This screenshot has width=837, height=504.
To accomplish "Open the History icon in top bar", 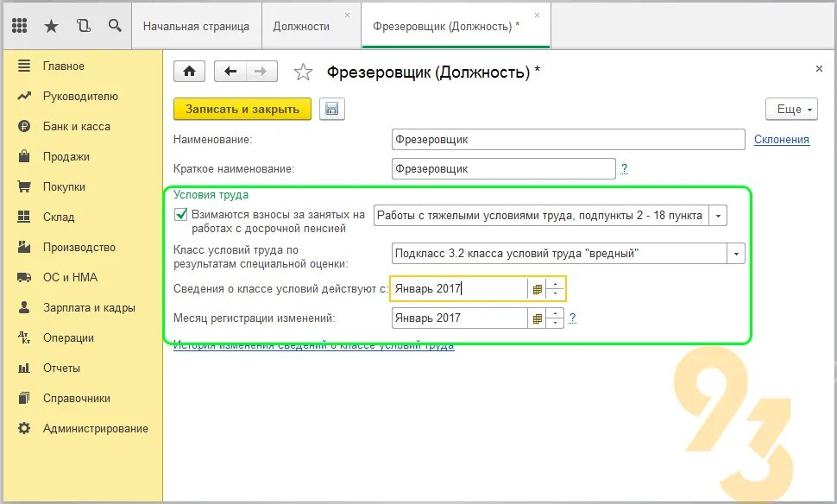I will tap(84, 26).
